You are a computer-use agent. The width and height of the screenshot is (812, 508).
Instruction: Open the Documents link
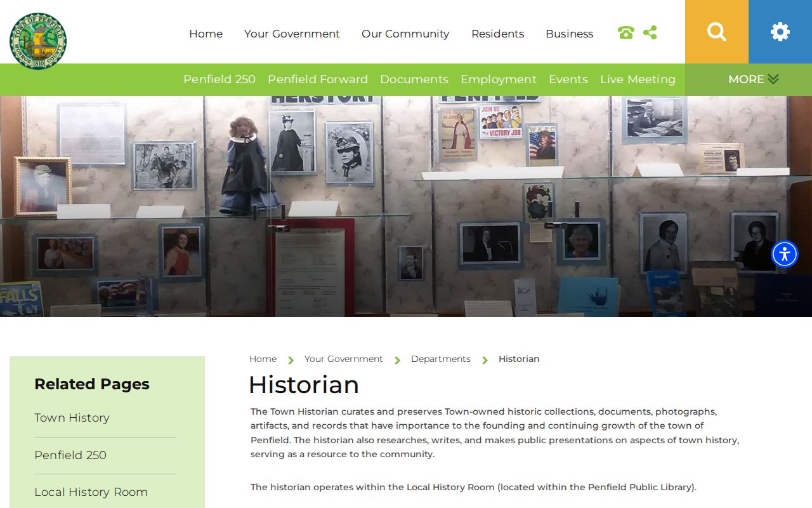(x=414, y=79)
